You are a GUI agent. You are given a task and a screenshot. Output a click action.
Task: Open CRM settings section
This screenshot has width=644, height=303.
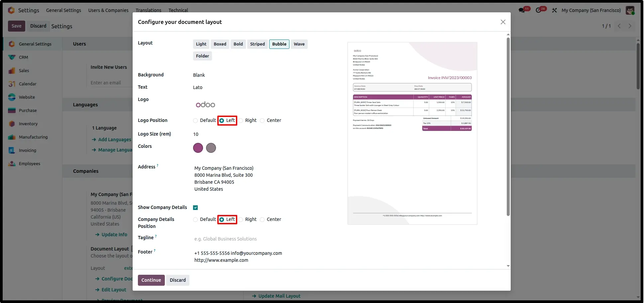[x=33, y=57]
